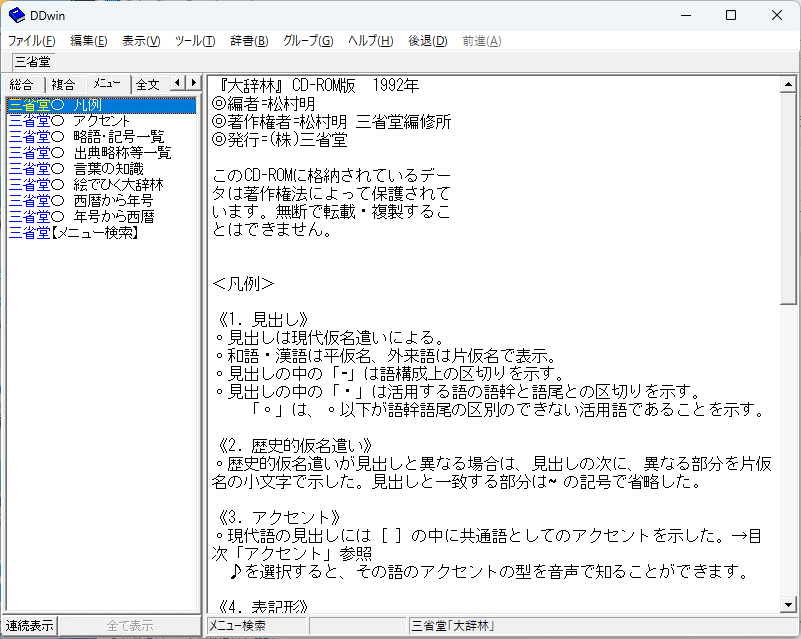Select the メニュー tab

point(107,83)
